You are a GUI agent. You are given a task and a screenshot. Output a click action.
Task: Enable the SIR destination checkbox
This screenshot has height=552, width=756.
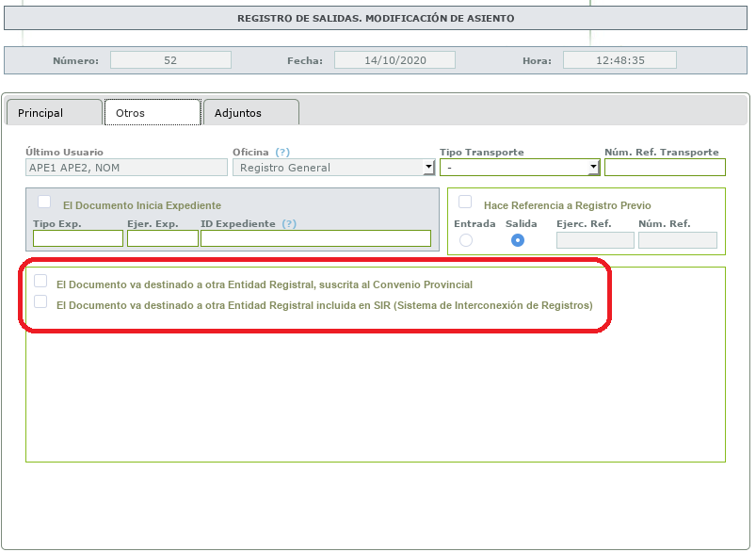(40, 301)
